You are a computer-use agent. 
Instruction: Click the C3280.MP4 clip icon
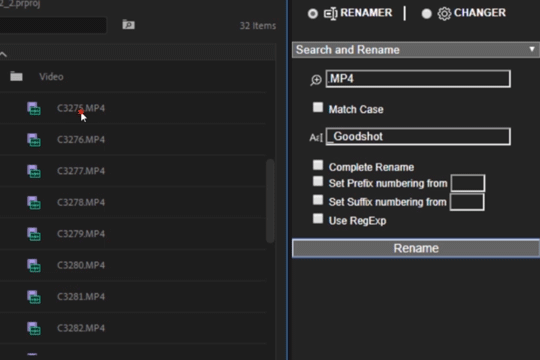[x=34, y=266]
